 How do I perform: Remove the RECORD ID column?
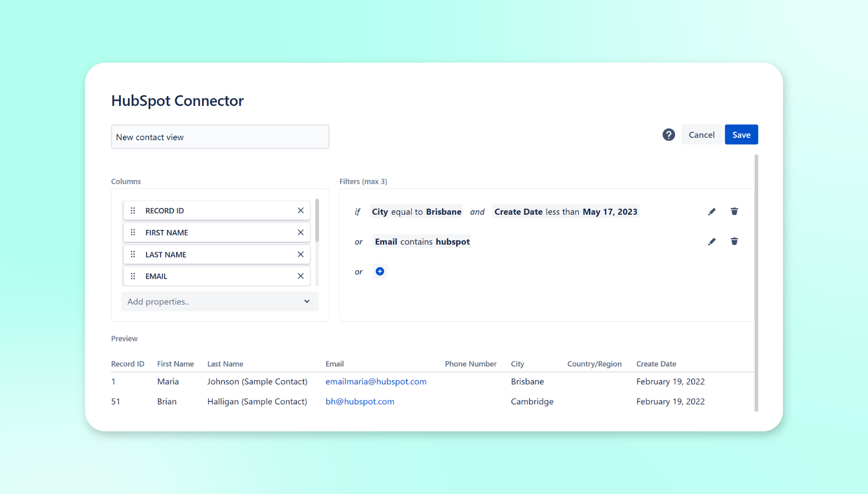[x=301, y=210]
